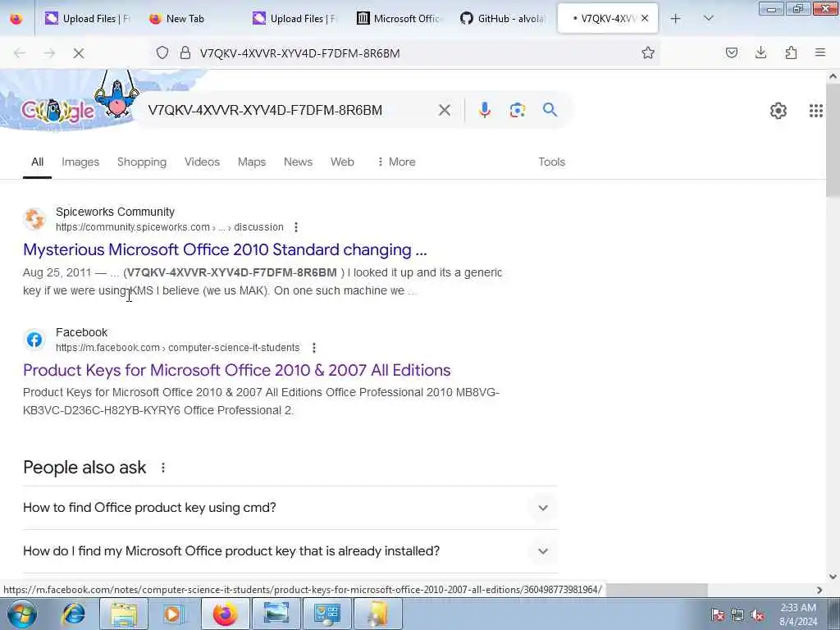Click the vertical page scrollbar thumb
The image size is (840, 630).
point(833,140)
